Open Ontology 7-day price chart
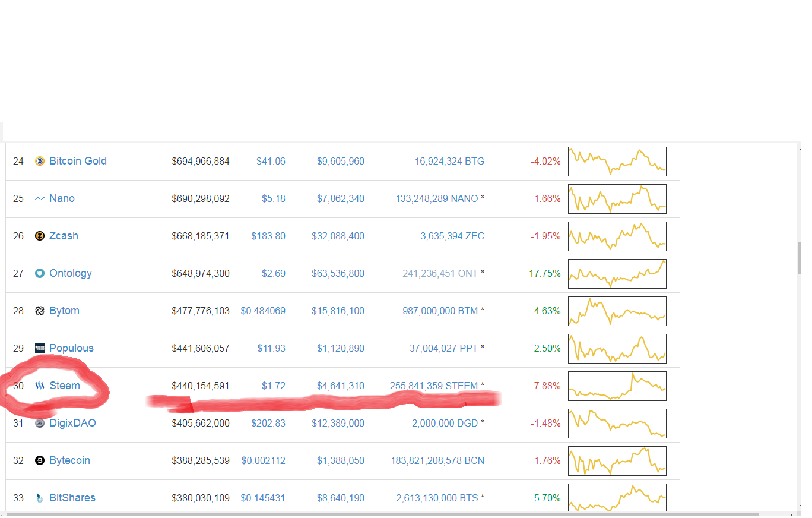 pyautogui.click(x=617, y=274)
